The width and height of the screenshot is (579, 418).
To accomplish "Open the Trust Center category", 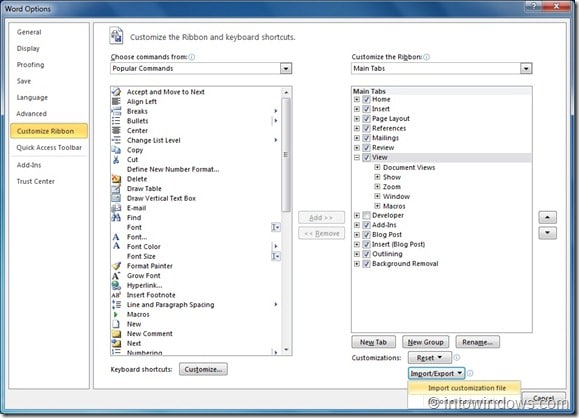I will click(36, 181).
